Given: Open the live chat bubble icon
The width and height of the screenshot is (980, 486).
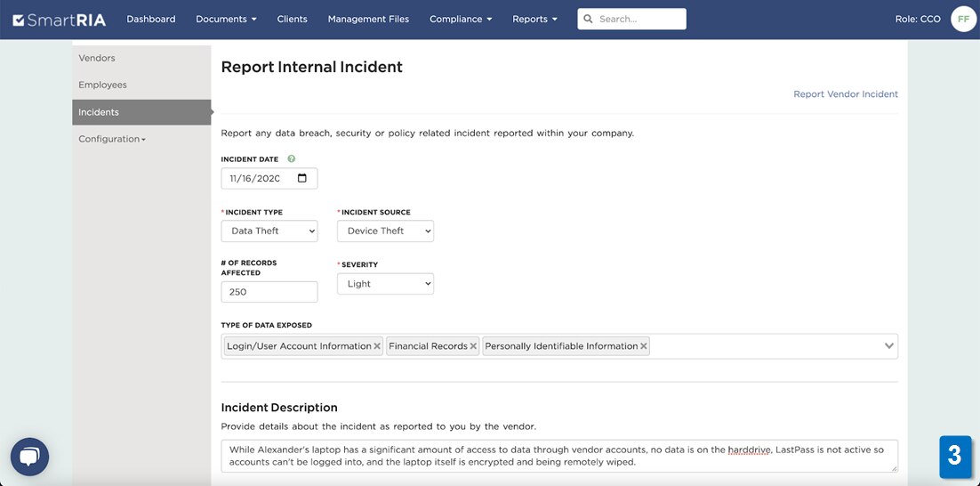Looking at the screenshot, I should click(x=29, y=457).
